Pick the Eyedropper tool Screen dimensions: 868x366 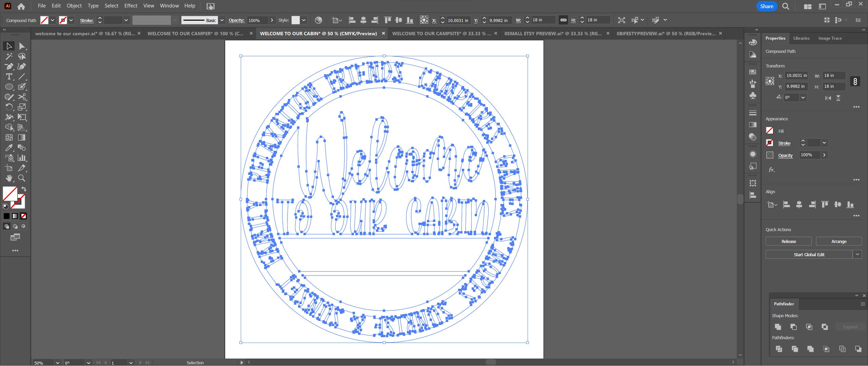8,147
